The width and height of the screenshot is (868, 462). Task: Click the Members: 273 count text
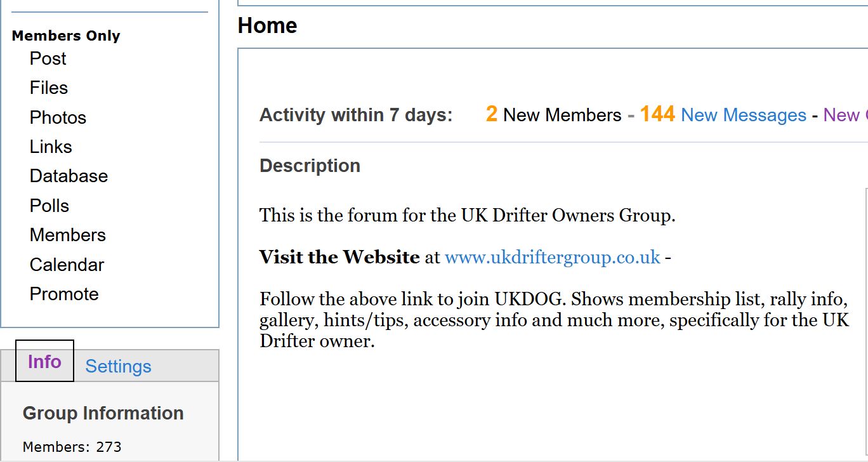(72, 447)
